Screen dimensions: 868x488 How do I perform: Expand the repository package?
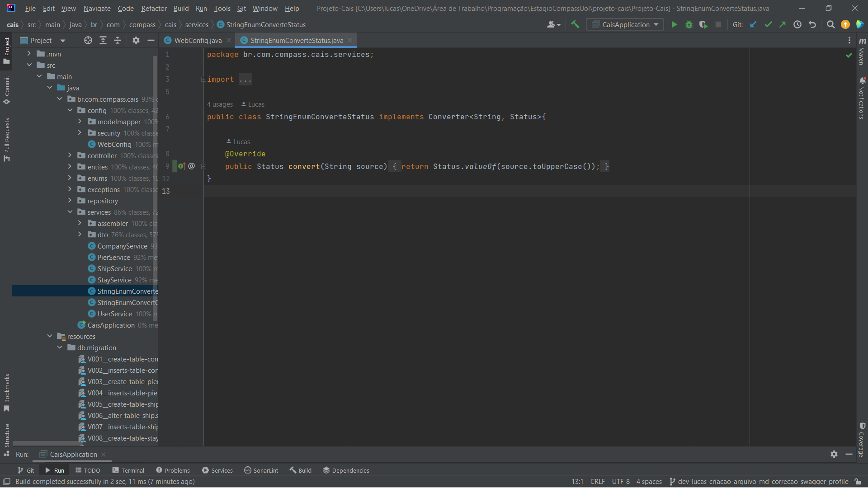tap(70, 201)
